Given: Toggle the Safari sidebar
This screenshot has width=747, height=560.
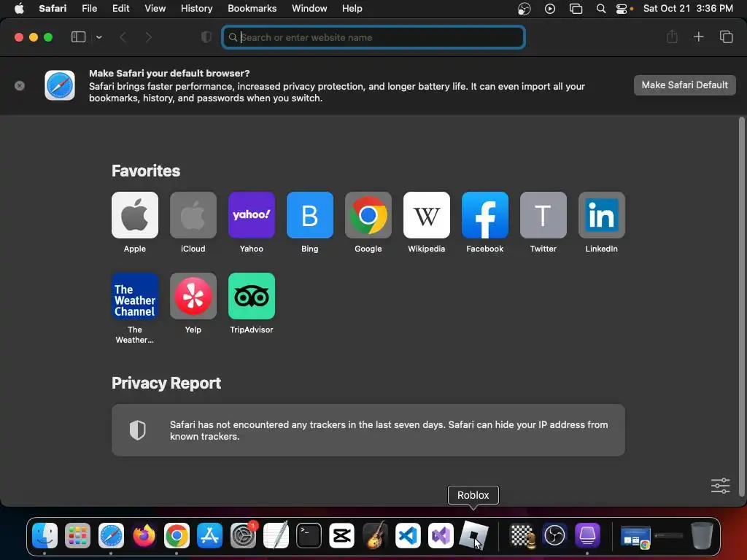Looking at the screenshot, I should click(x=78, y=37).
